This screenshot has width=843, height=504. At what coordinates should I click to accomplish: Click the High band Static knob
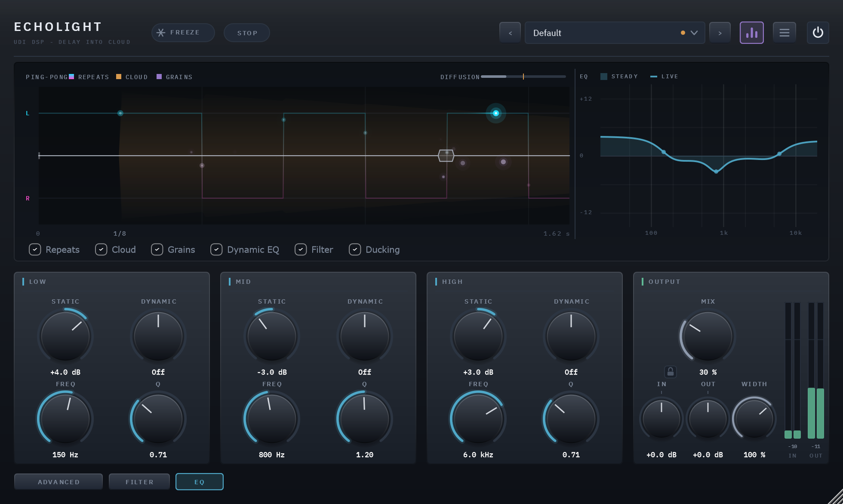478,336
